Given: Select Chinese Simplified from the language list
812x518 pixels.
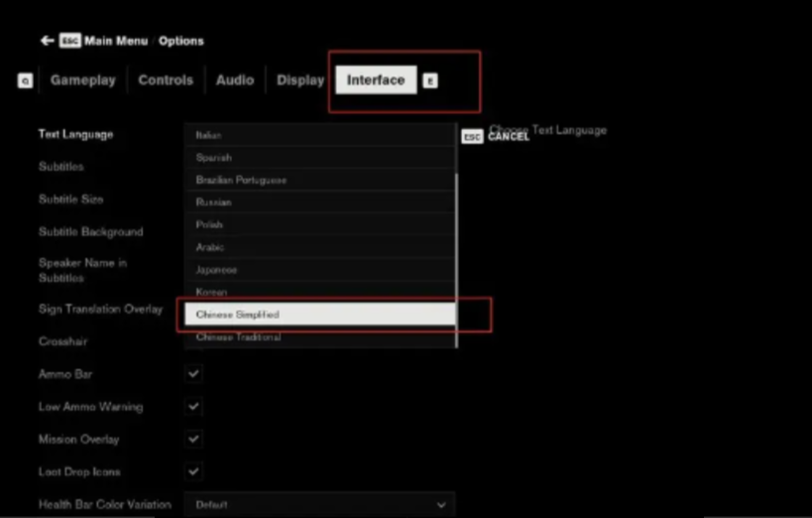Looking at the screenshot, I should pos(315,315).
